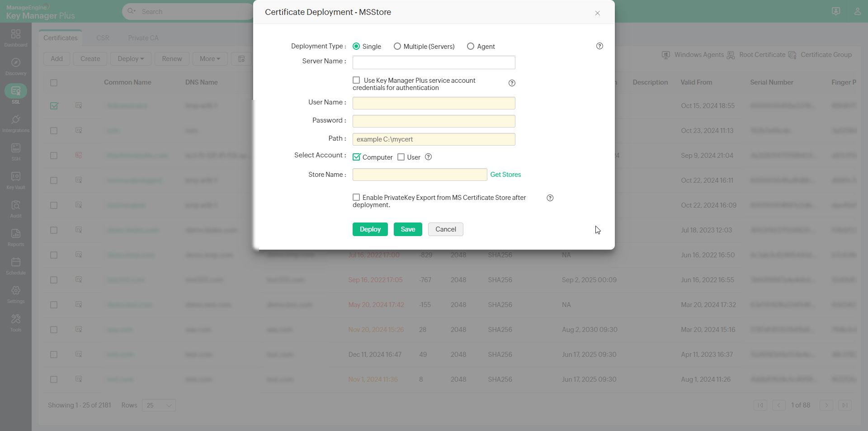Go to the last page of results
This screenshot has width=868, height=431.
pos(845,405)
